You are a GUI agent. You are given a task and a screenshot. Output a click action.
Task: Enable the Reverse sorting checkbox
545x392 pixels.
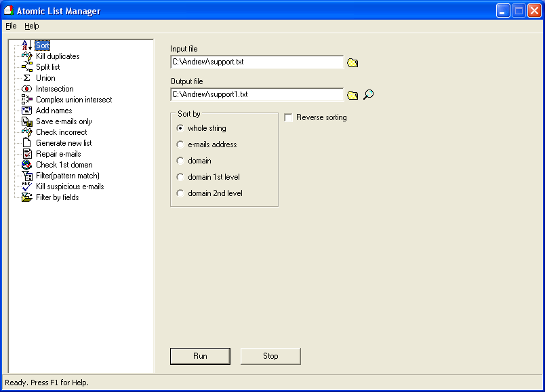(x=288, y=117)
